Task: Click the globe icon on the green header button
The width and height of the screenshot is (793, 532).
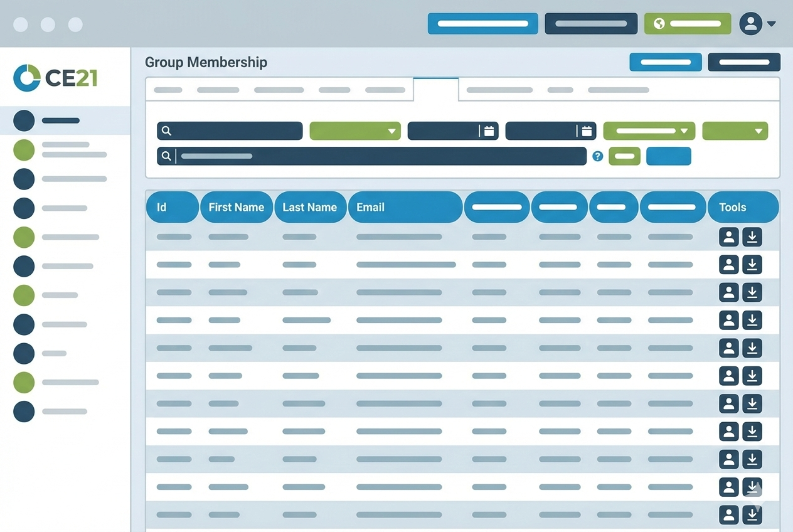Action: 659,23
